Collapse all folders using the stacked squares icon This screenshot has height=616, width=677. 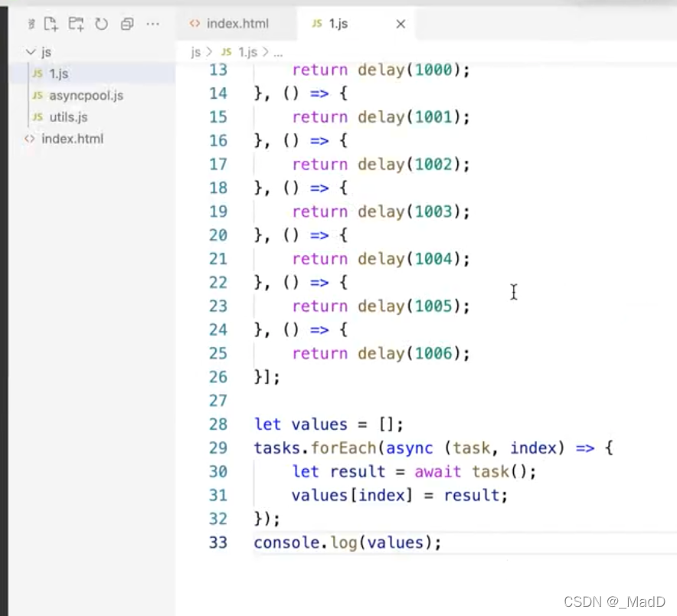[x=127, y=25]
